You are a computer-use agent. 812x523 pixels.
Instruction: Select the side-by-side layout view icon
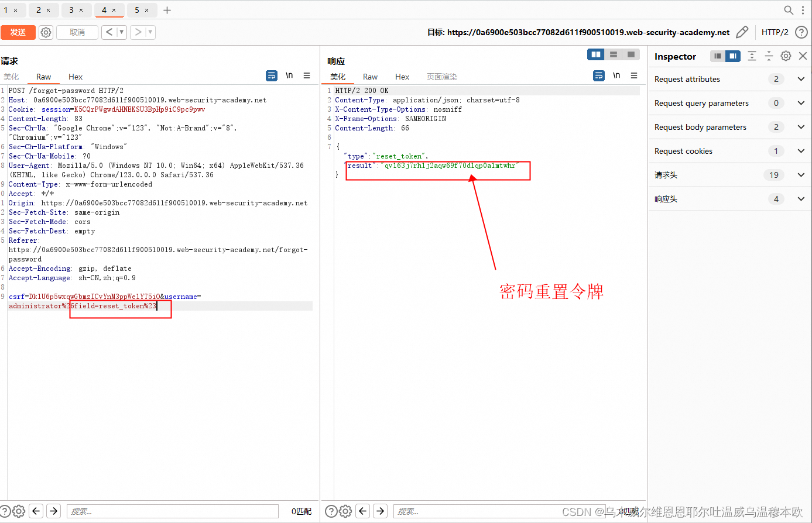coord(596,54)
